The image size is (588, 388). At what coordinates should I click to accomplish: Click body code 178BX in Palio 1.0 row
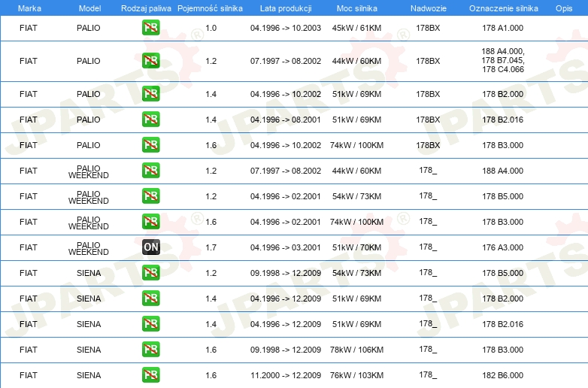point(428,28)
